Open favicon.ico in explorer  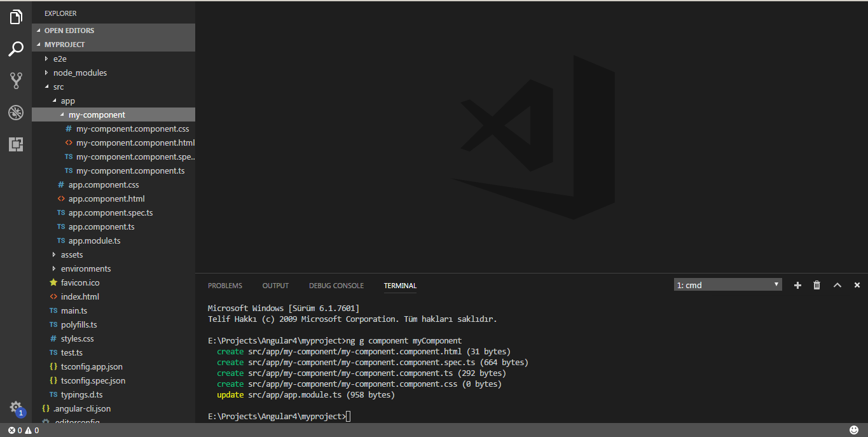113,282
